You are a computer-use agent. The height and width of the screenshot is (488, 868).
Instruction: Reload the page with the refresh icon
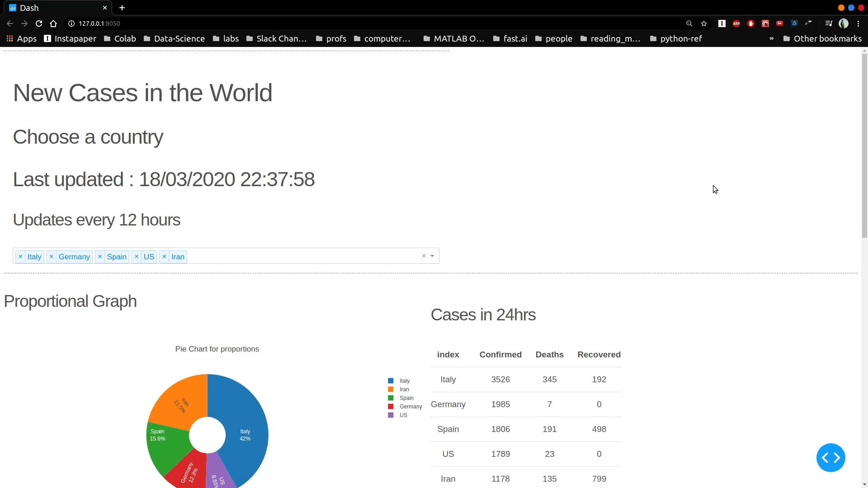pyautogui.click(x=39, y=23)
